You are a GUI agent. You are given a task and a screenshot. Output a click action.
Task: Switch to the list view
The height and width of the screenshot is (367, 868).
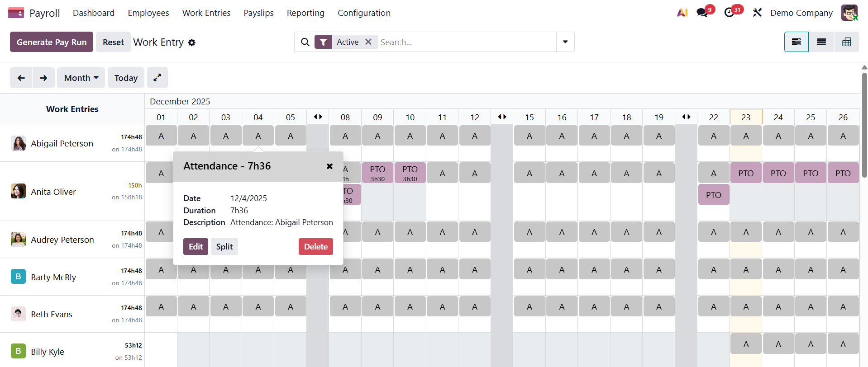click(821, 42)
